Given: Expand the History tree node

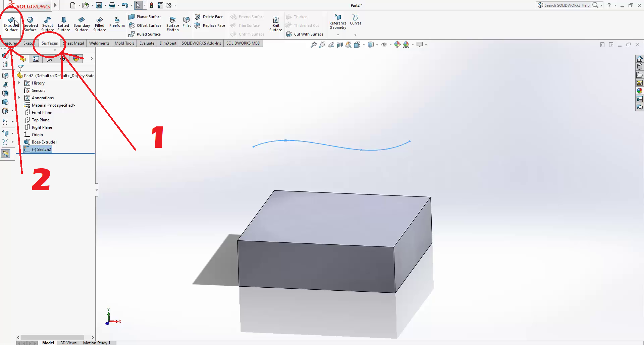Looking at the screenshot, I should (19, 83).
